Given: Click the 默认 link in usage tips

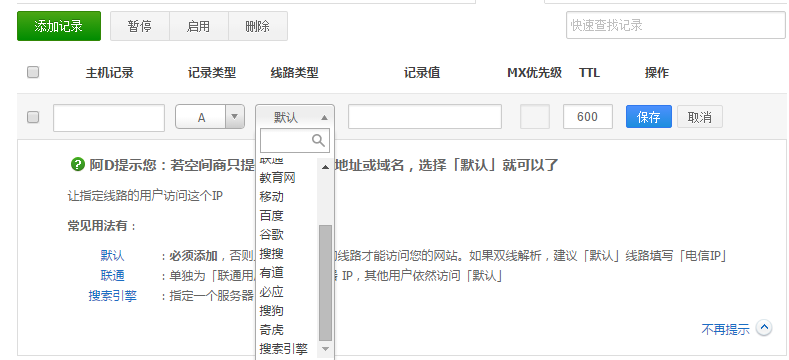Looking at the screenshot, I should pos(112,256).
